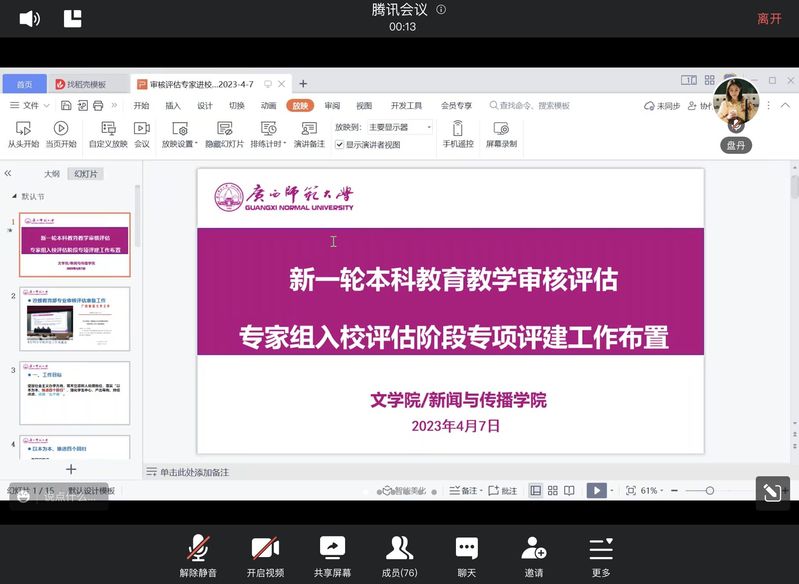Open the 设计 ribbon tab
This screenshot has height=584, width=799.
(204, 105)
